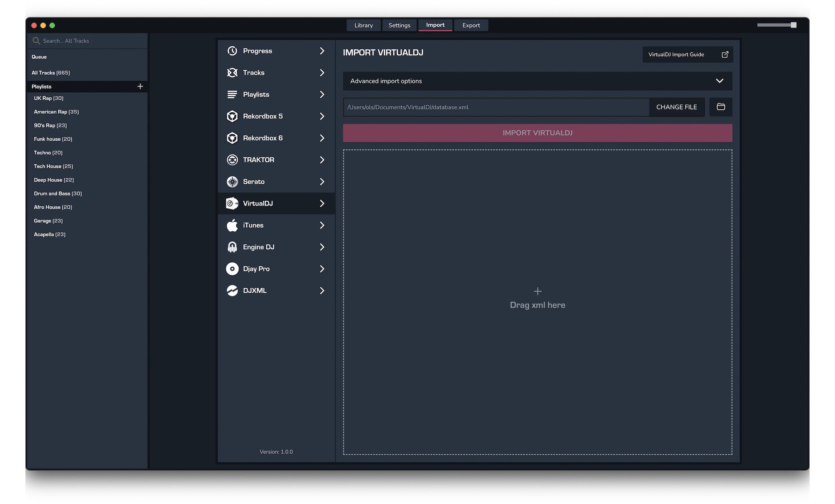Click the Engine DJ logo icon
This screenshot has height=504, width=835.
coord(232,247)
